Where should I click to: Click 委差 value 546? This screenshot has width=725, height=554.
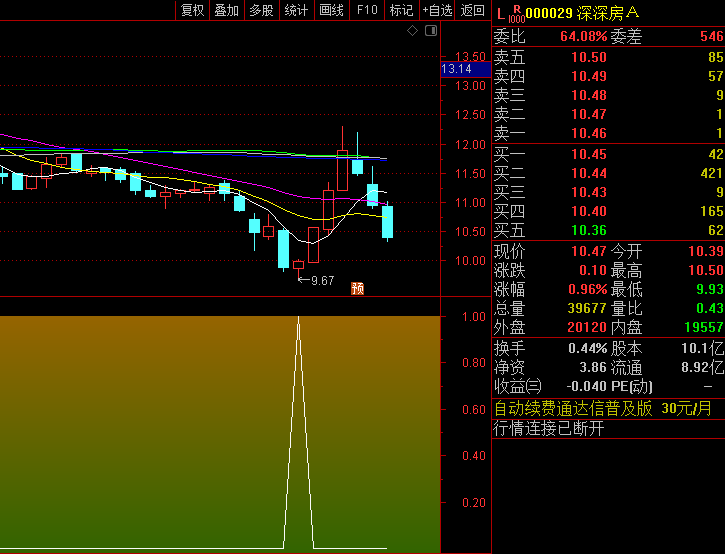tap(712, 36)
